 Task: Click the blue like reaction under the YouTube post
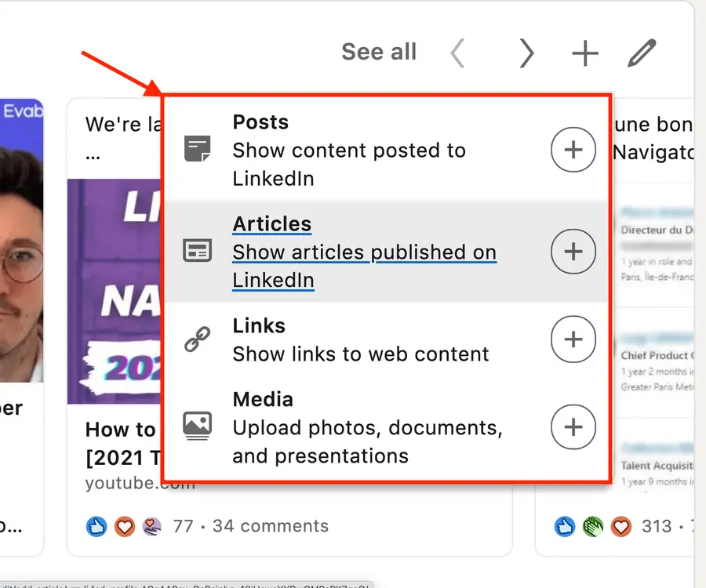coord(96,527)
